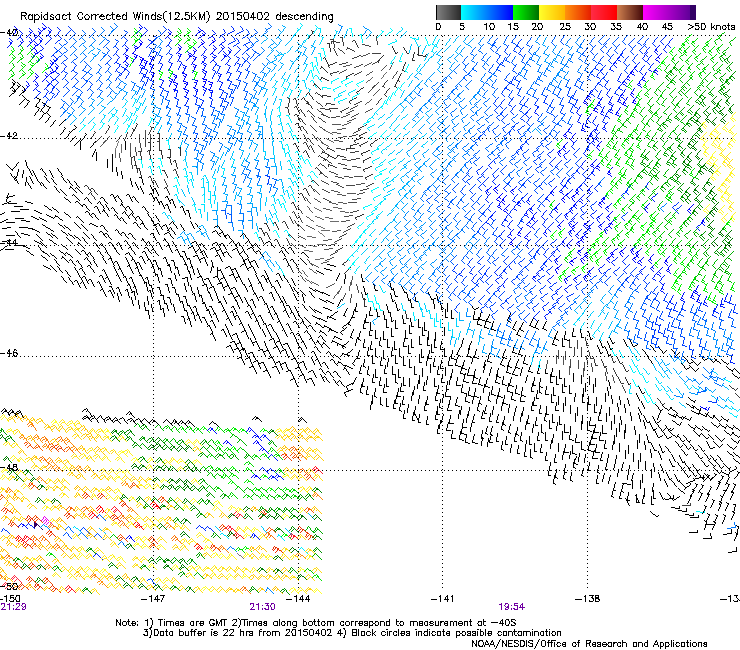
Task: Click the latitude label '-46'
Action: pos(9,353)
